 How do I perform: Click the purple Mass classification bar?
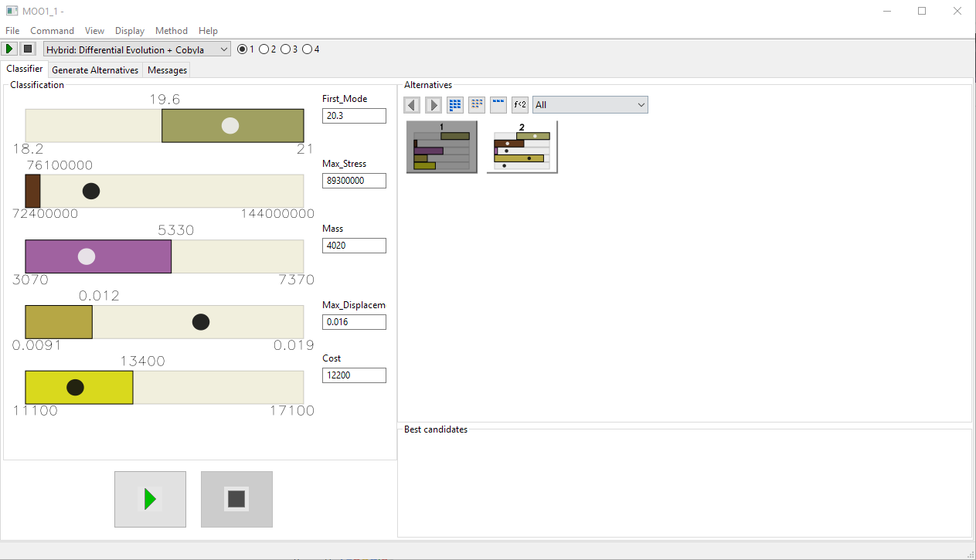tap(98, 256)
